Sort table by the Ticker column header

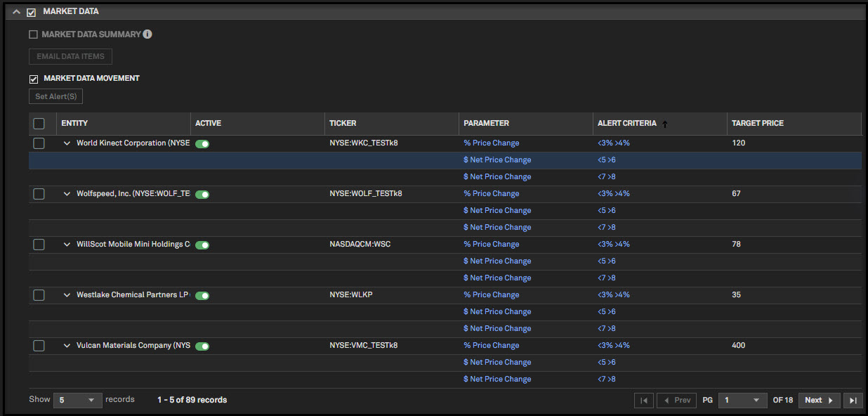343,124
